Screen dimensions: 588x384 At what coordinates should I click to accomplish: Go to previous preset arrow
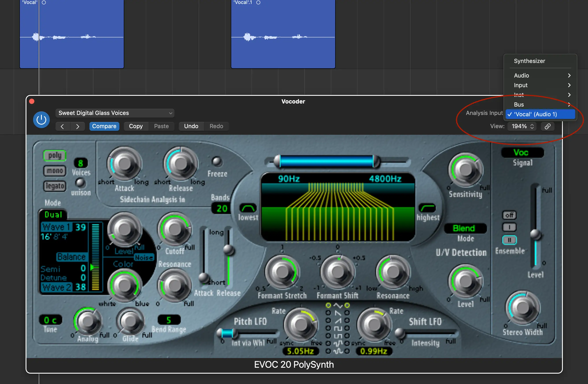click(x=62, y=126)
